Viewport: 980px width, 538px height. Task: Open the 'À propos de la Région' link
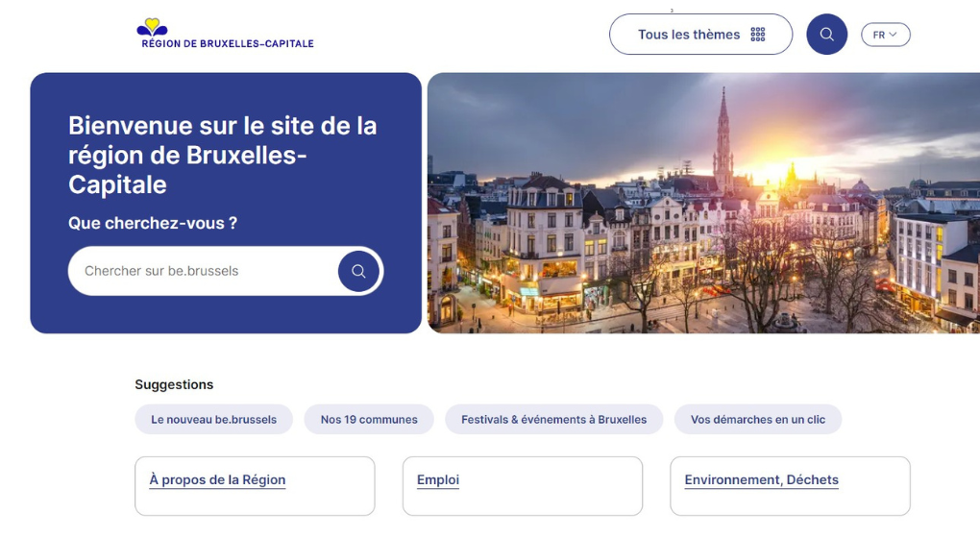[217, 480]
